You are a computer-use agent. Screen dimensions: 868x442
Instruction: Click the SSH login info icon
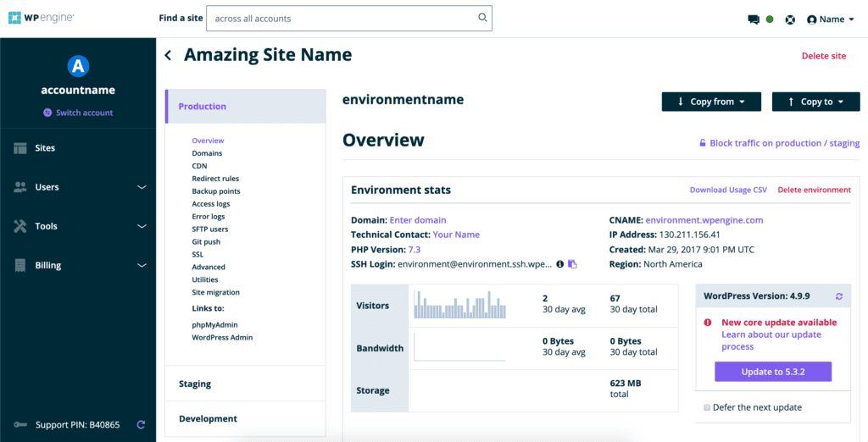coord(559,264)
